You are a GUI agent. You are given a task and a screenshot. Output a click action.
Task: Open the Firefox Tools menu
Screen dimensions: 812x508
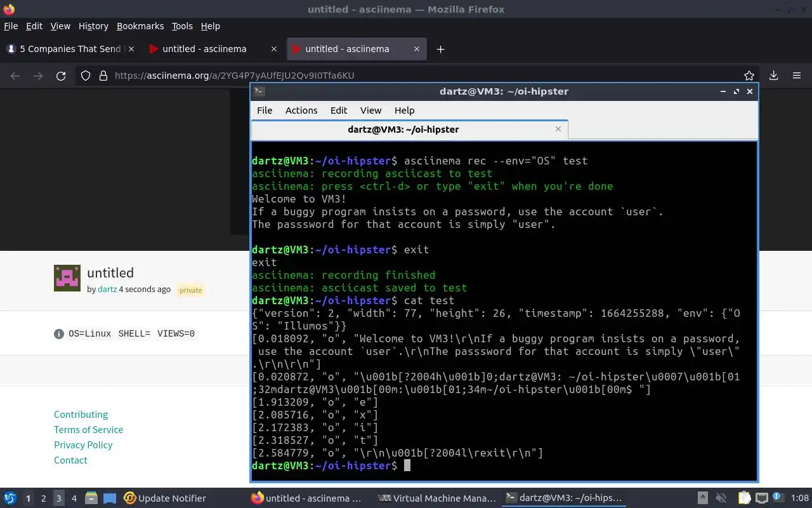pyautogui.click(x=182, y=26)
